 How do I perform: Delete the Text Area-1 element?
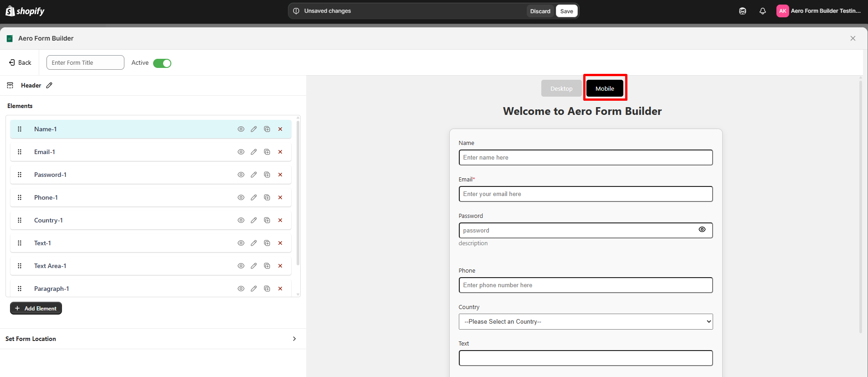pos(280,266)
